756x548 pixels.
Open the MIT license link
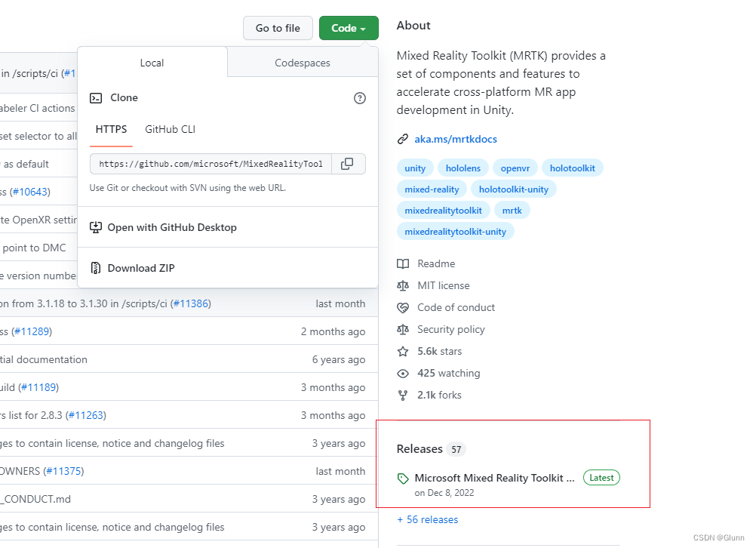pyautogui.click(x=444, y=285)
